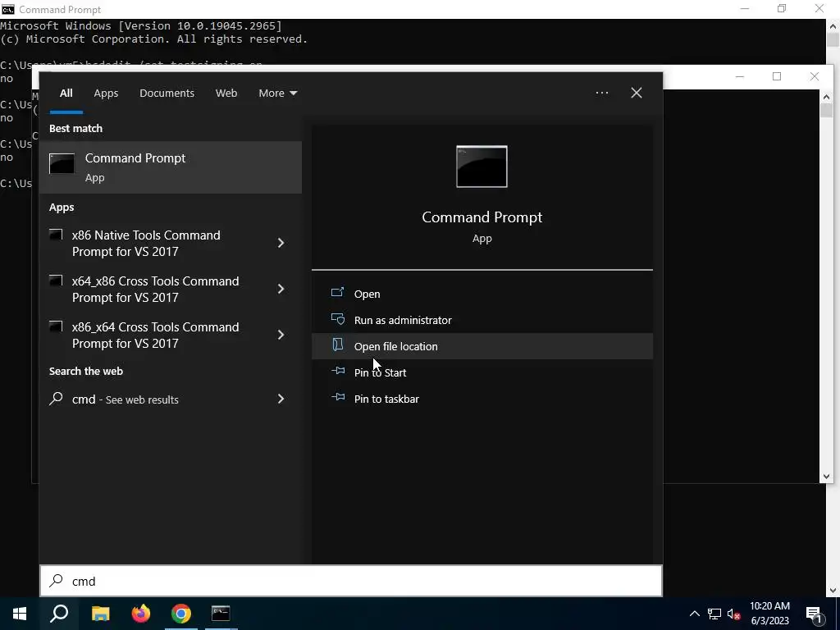Click the x64_x86 Cross Tools app icon
This screenshot has height=630, width=840.
click(x=56, y=281)
